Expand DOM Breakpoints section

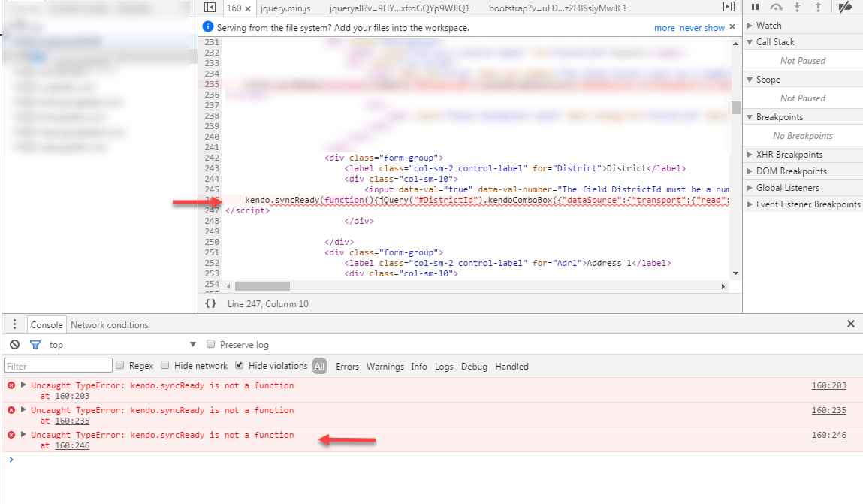(750, 171)
